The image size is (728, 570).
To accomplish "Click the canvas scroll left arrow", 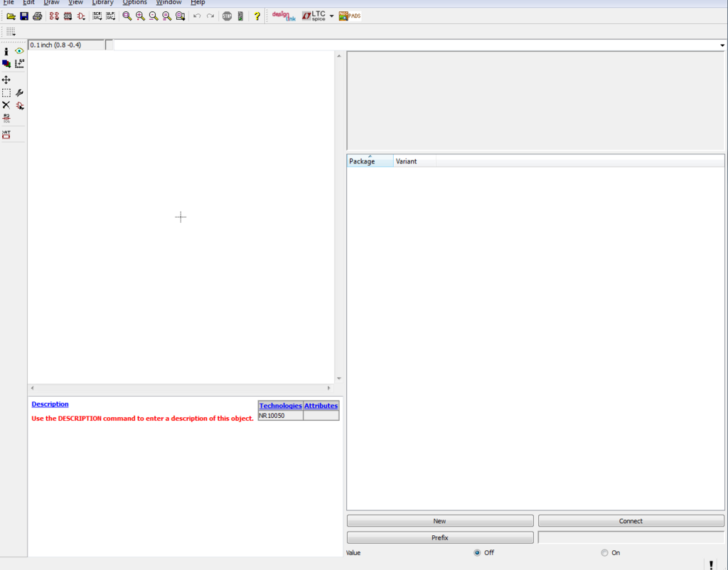I will (32, 388).
